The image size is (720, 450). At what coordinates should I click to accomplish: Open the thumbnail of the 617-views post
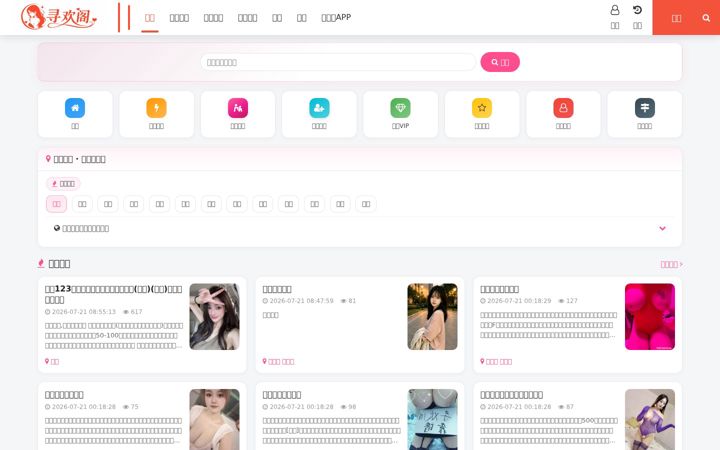coord(214,316)
